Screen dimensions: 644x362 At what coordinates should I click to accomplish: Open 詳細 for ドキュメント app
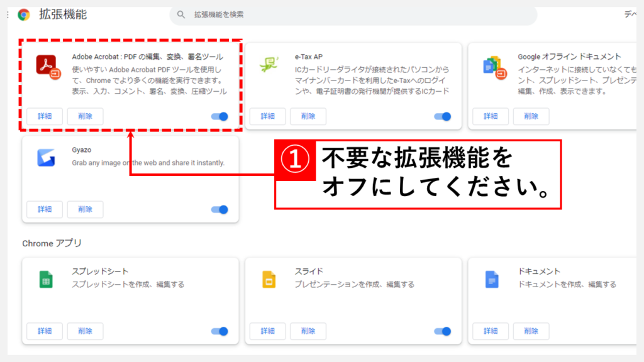click(491, 331)
